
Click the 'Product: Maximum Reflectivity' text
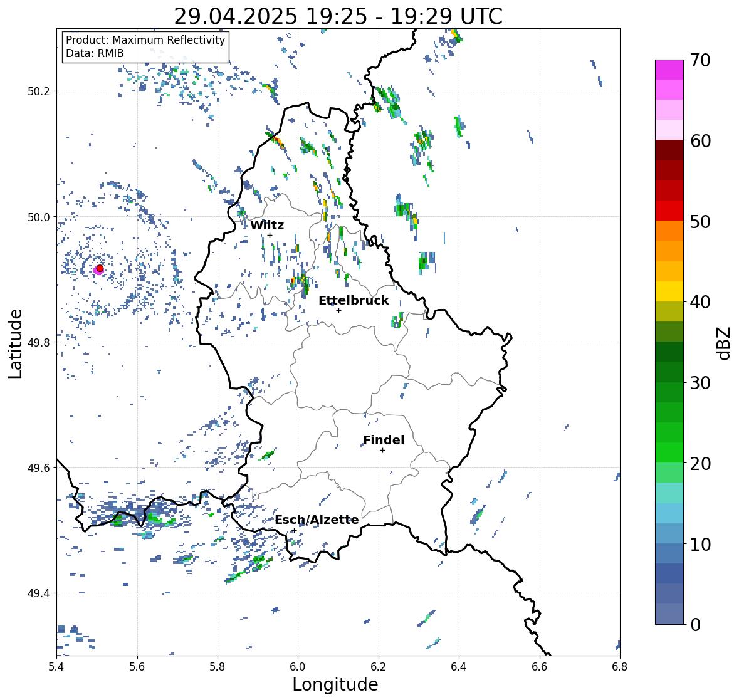[x=145, y=40]
